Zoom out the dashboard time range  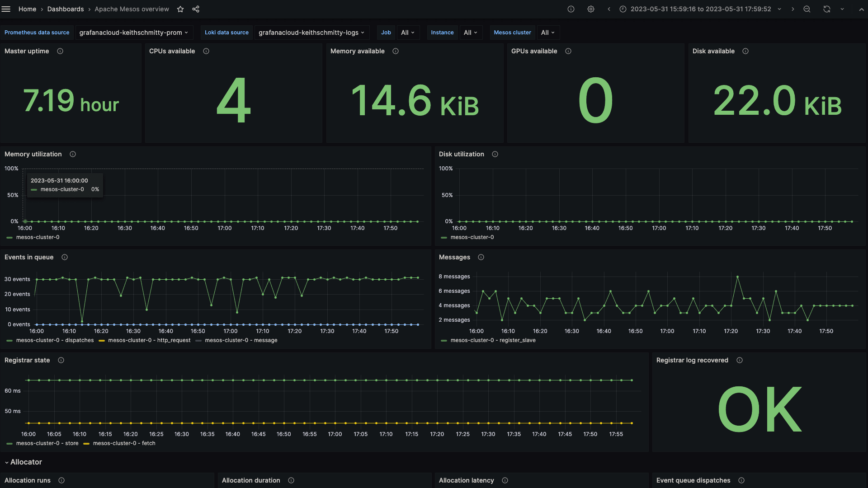(807, 9)
